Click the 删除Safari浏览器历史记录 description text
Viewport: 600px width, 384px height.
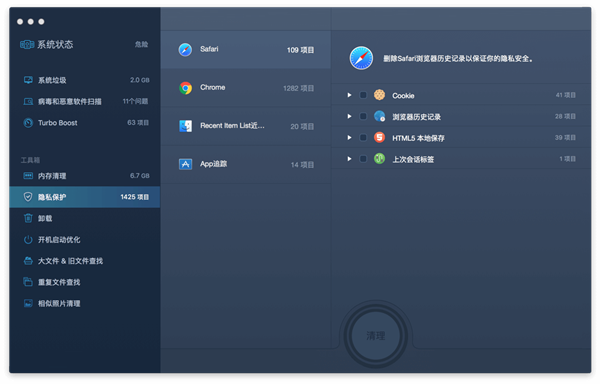click(x=458, y=59)
